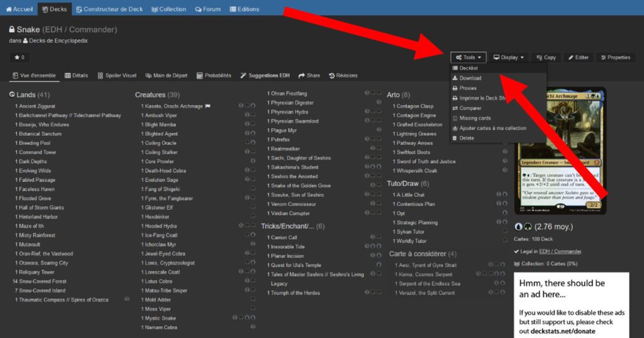Click Snow-Covered Forest entry
This screenshot has height=338, width=644.
[x=43, y=281]
